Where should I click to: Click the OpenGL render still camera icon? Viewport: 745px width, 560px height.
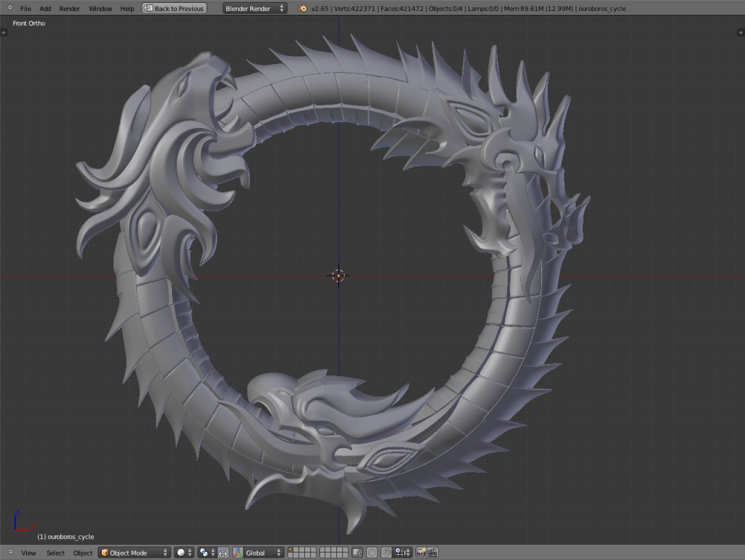coord(421,552)
